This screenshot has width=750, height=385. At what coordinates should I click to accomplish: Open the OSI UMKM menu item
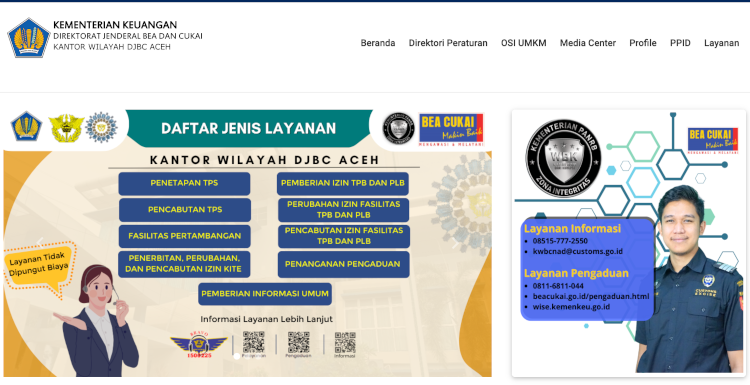tap(523, 43)
